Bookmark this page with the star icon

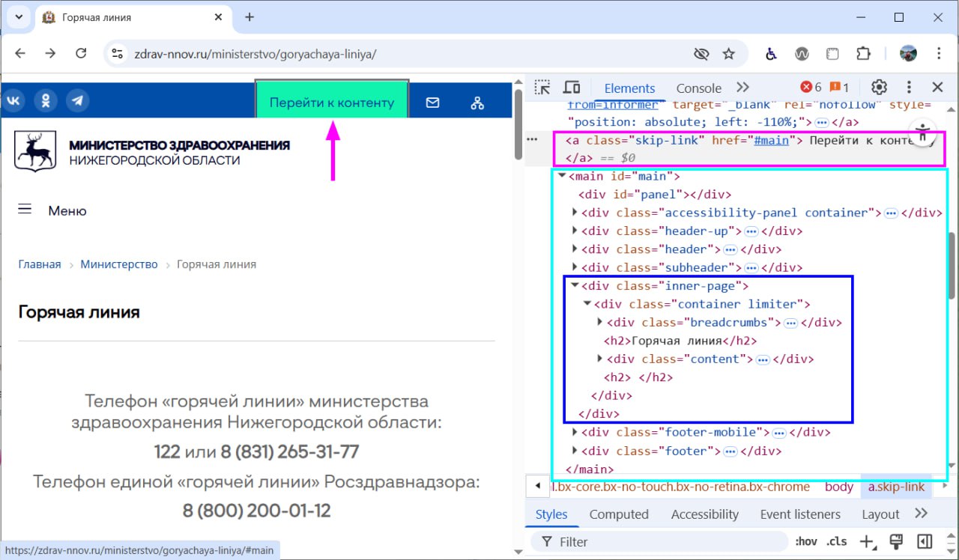[x=728, y=54]
